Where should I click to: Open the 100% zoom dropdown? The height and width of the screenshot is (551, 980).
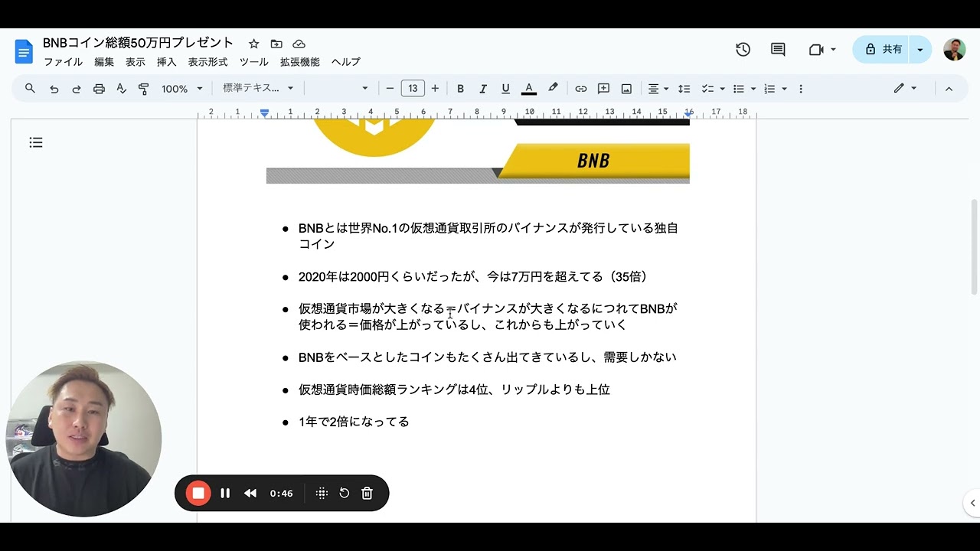coord(182,89)
